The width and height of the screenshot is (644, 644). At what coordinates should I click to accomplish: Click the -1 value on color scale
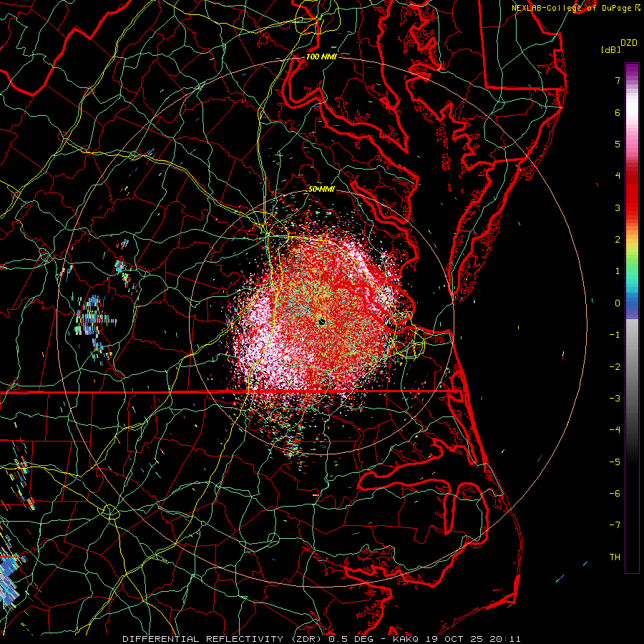[615, 335]
